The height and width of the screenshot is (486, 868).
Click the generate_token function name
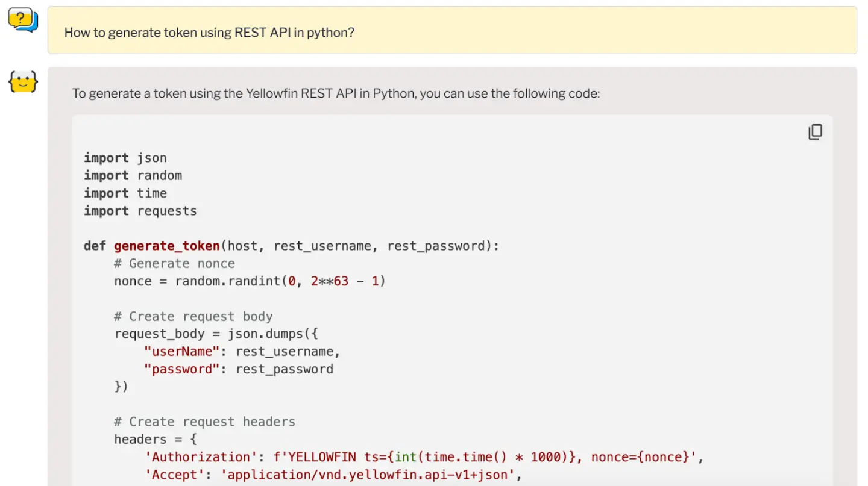coord(167,246)
